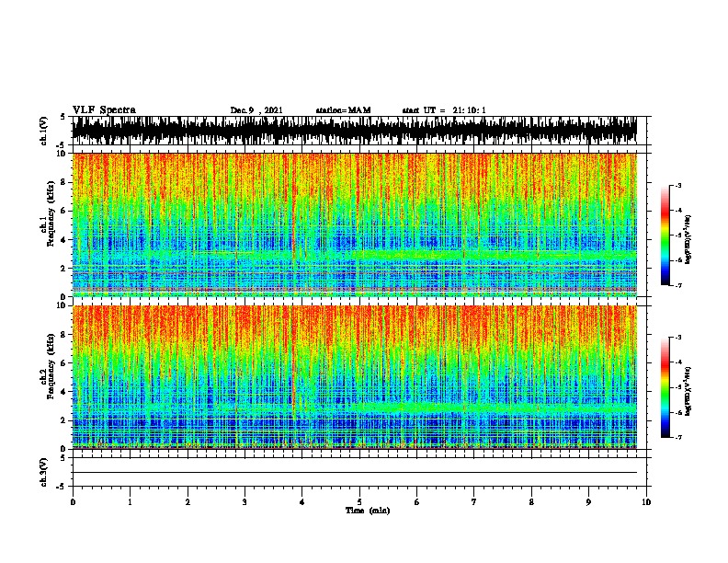Click the "4" kHz tick of ch.2 spectrogram

[64, 392]
